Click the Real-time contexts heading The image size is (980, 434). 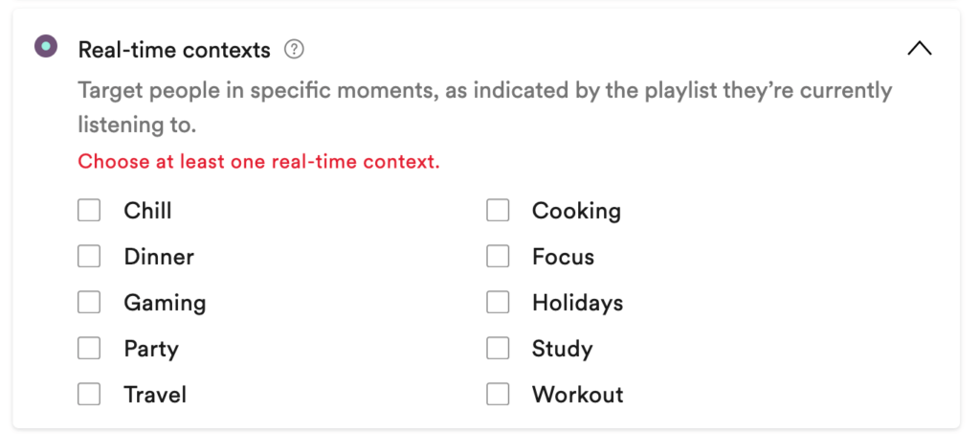174,49
